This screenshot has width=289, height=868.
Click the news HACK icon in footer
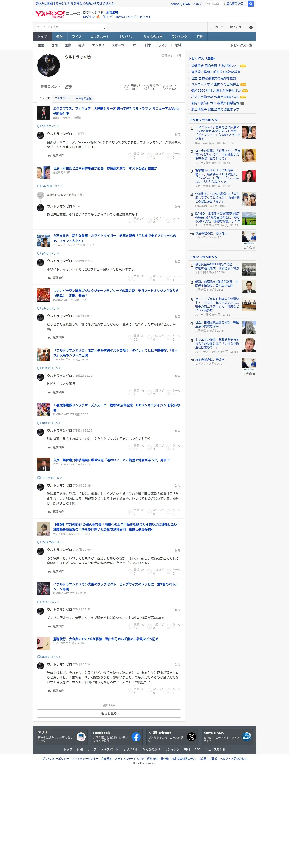pos(247,737)
